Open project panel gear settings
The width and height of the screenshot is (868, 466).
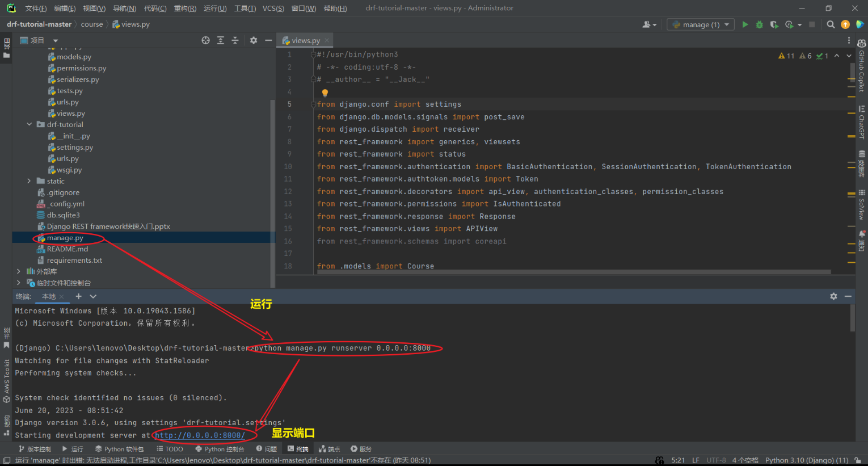point(254,40)
